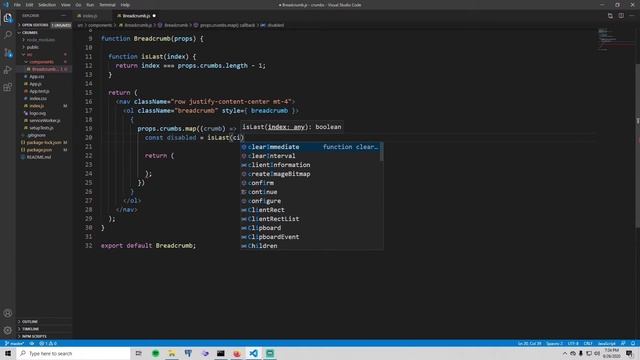Open File Explorer from the taskbar
The height and width of the screenshot is (360, 640).
click(x=172, y=353)
